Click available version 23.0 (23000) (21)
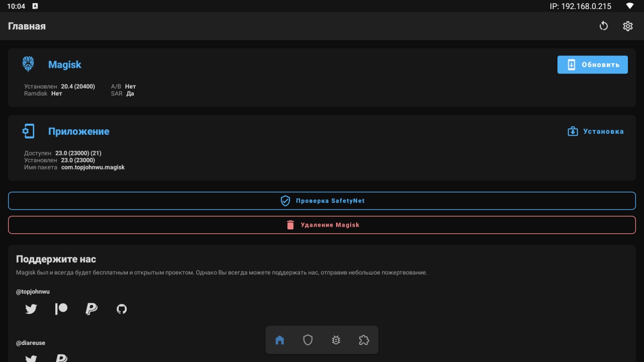This screenshot has height=362, width=644. coord(78,153)
